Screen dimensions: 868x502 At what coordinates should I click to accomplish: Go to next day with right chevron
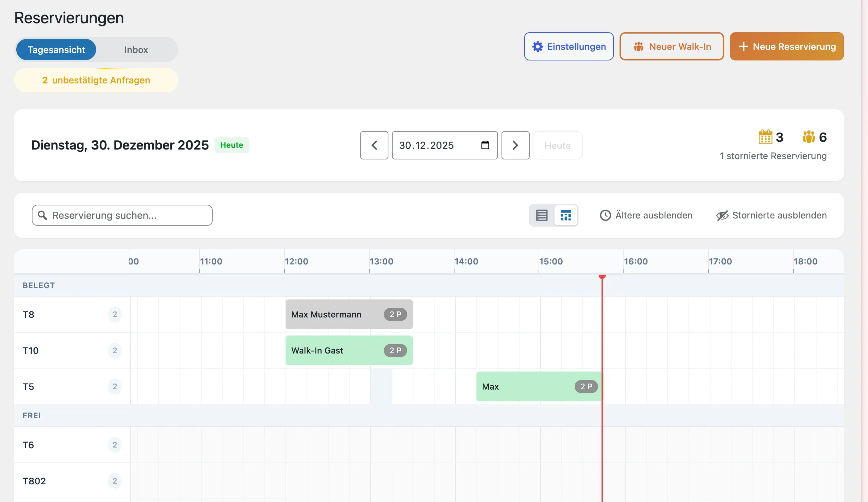point(515,145)
